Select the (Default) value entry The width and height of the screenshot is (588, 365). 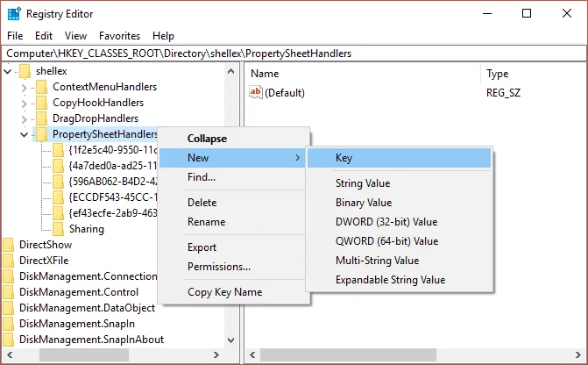tap(285, 93)
